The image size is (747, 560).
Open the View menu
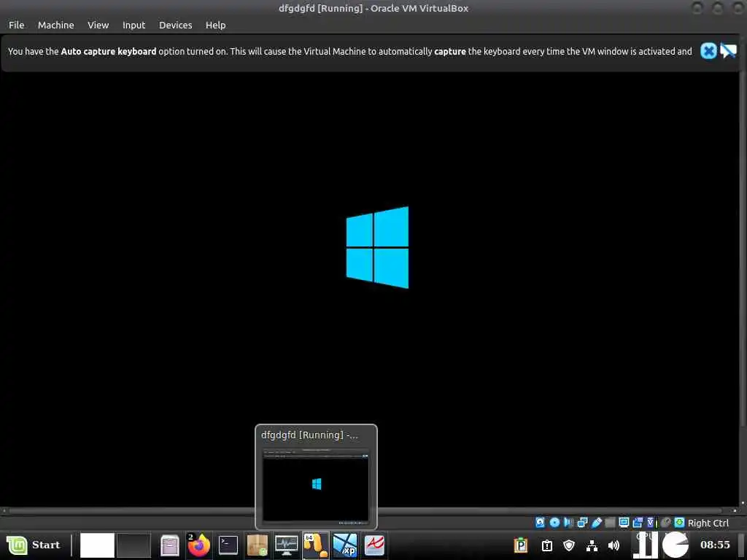[98, 26]
